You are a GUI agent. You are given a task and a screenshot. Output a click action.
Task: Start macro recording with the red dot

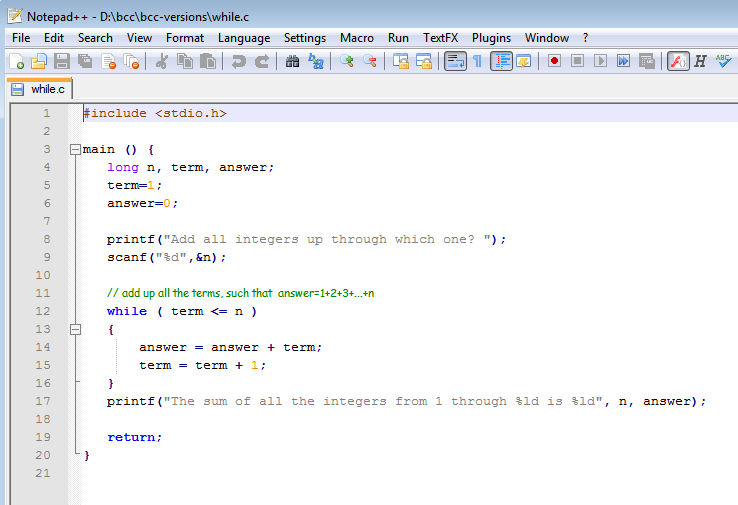tap(554, 61)
